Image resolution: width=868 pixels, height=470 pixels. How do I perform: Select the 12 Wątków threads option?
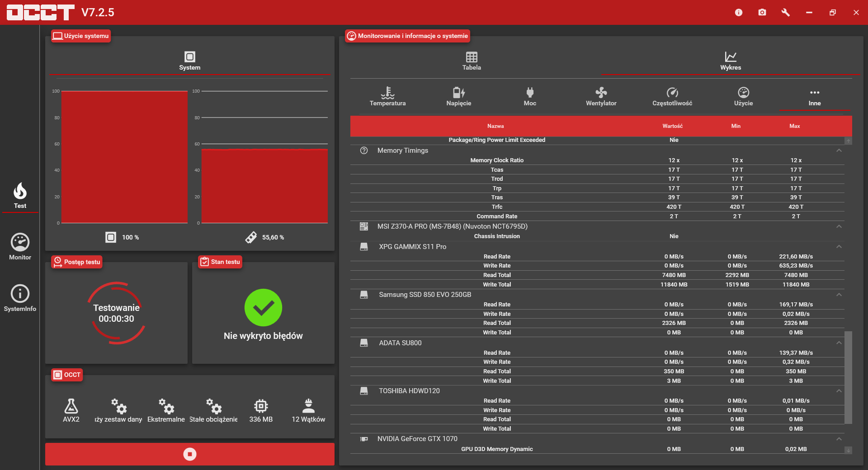pos(308,410)
